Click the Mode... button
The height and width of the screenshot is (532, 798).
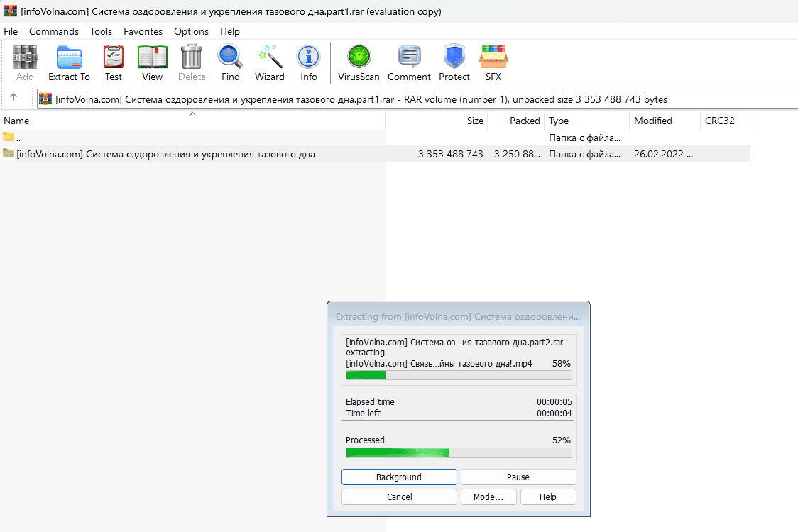488,497
